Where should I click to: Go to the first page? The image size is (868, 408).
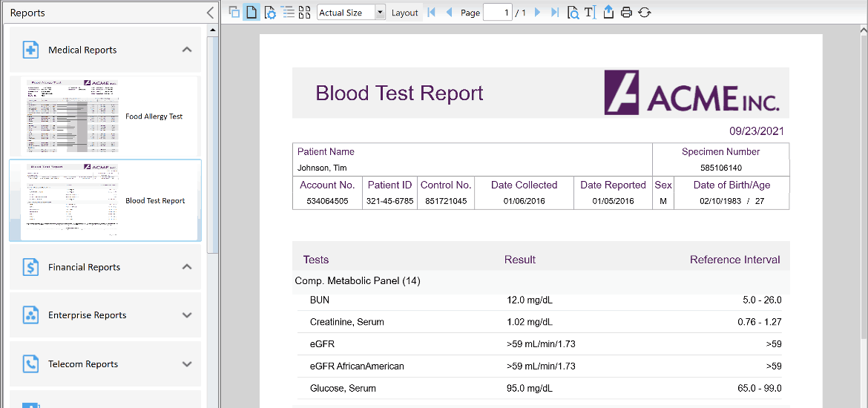click(x=432, y=13)
